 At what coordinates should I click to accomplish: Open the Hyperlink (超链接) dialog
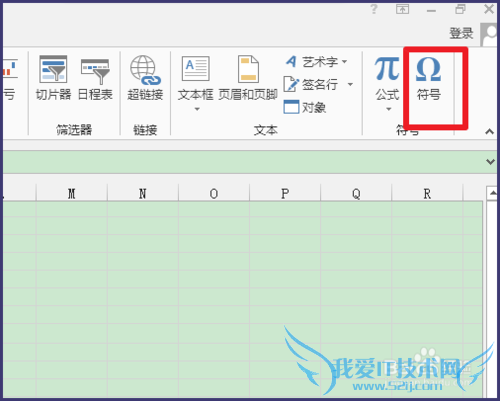pos(145,78)
